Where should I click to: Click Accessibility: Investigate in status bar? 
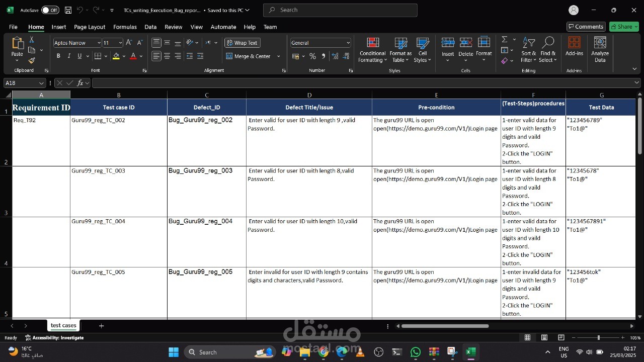(54, 338)
